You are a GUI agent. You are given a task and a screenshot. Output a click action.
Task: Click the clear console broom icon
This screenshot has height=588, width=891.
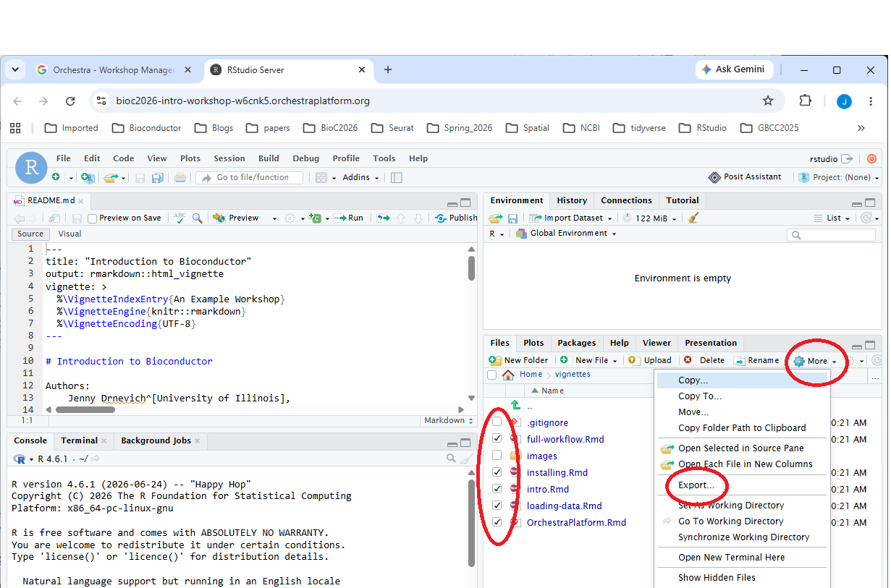466,459
